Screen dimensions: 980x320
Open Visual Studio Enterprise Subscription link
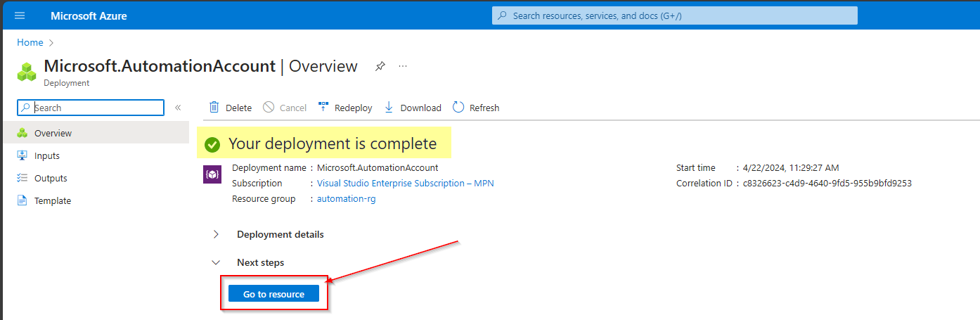pos(405,183)
